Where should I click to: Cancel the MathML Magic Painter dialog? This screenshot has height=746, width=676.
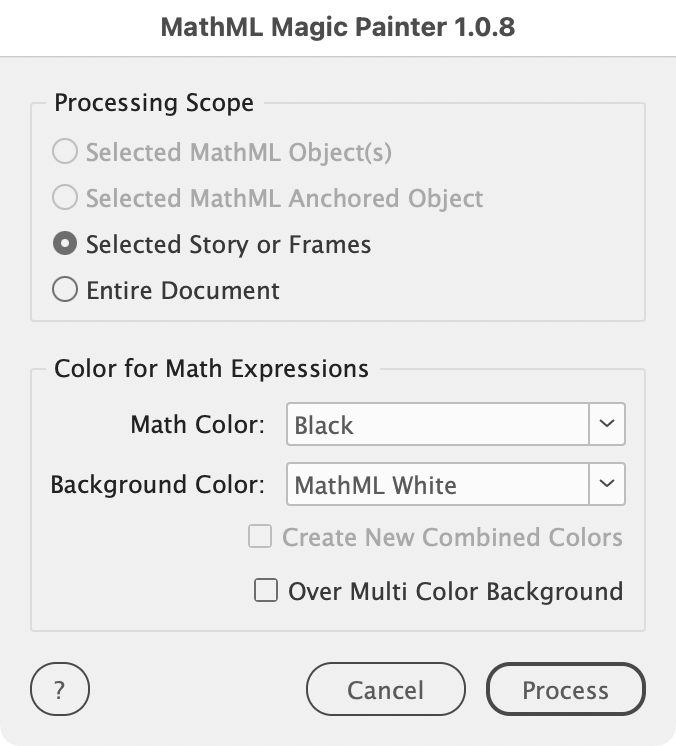click(385, 690)
